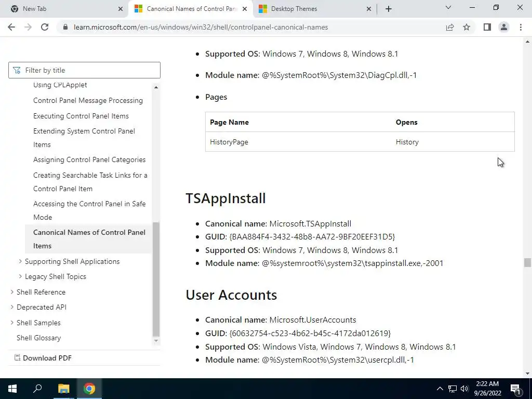Expand Supporting Shell Applications

20,261
